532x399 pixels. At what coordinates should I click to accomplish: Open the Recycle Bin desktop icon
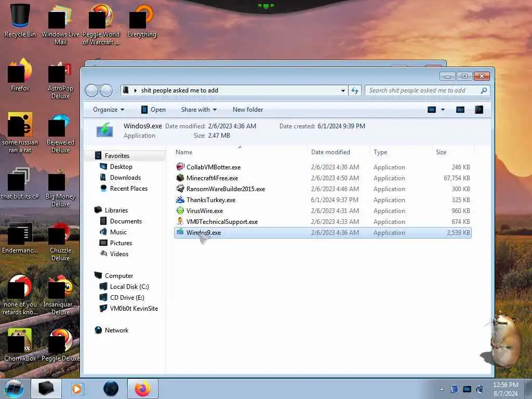[20, 20]
